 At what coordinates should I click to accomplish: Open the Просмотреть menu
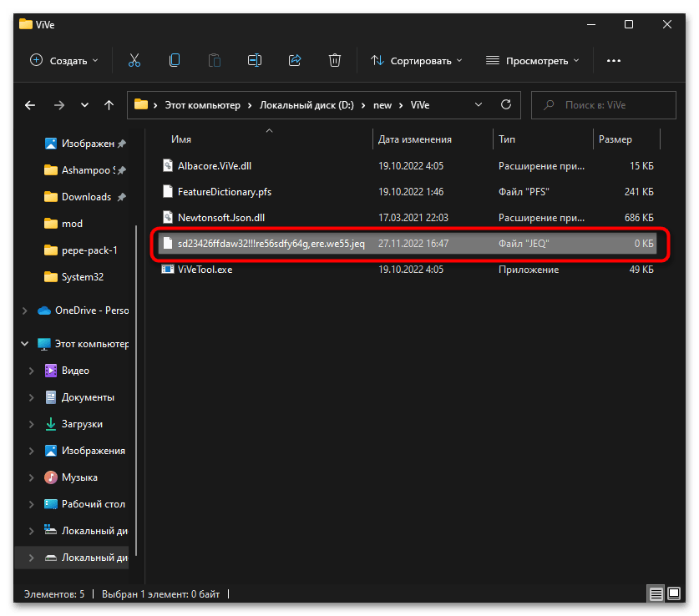(x=534, y=60)
